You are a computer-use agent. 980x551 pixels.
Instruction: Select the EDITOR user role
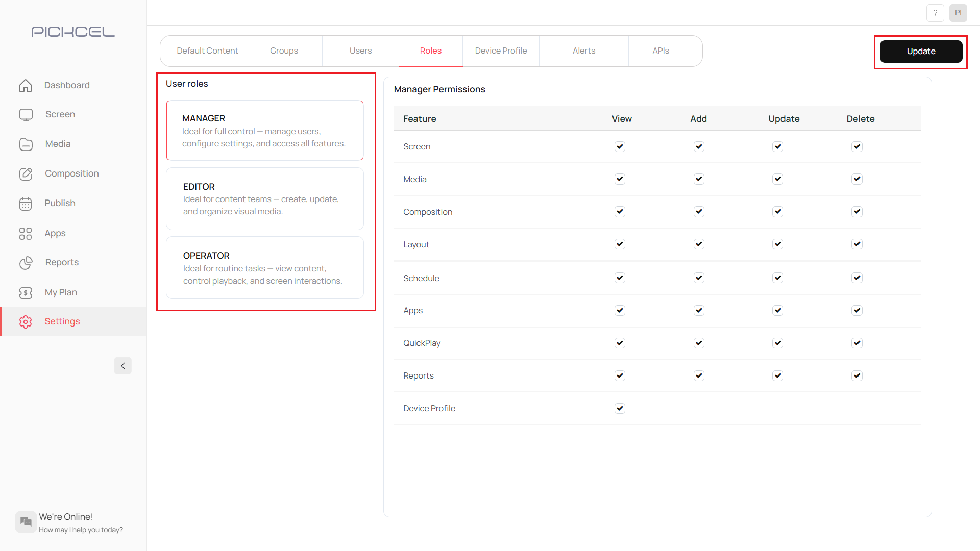pyautogui.click(x=264, y=198)
